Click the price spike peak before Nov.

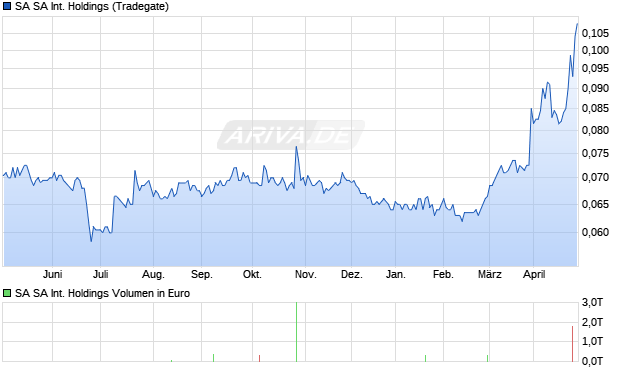pos(296,147)
